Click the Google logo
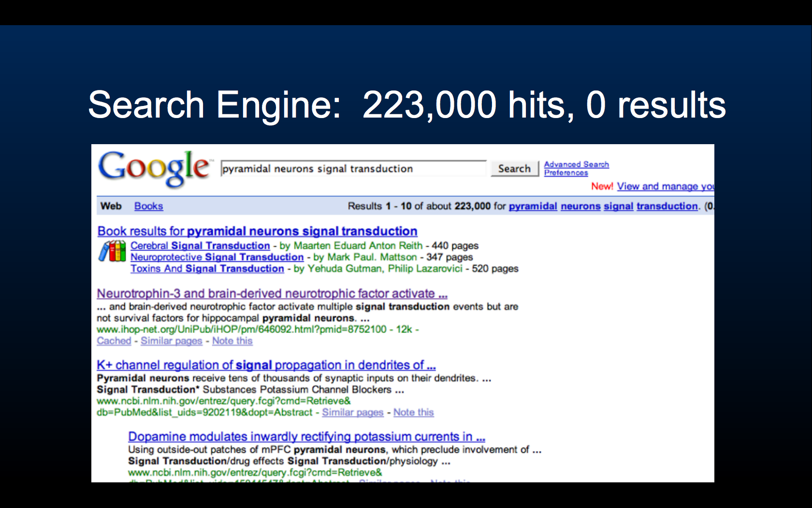 pos(154,168)
